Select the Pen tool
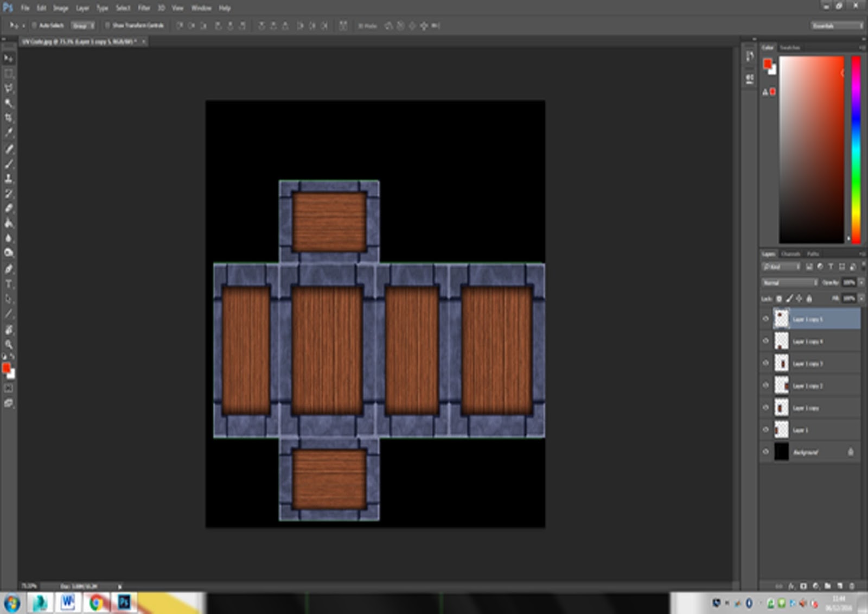The image size is (868, 614). (x=9, y=269)
